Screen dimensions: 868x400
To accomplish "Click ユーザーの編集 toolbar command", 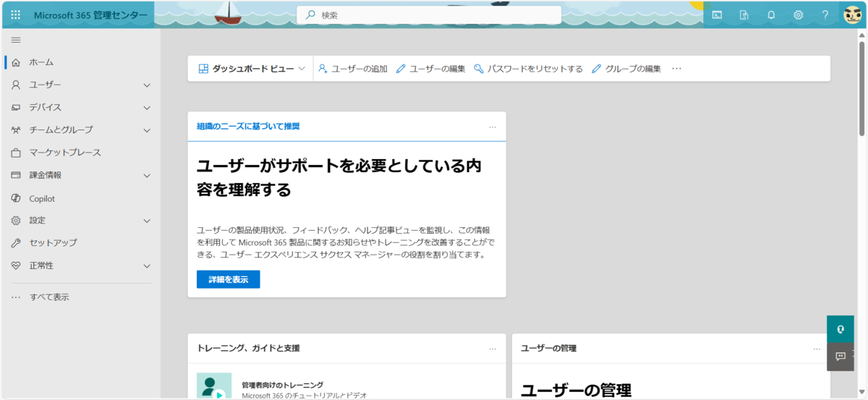I will click(x=430, y=69).
